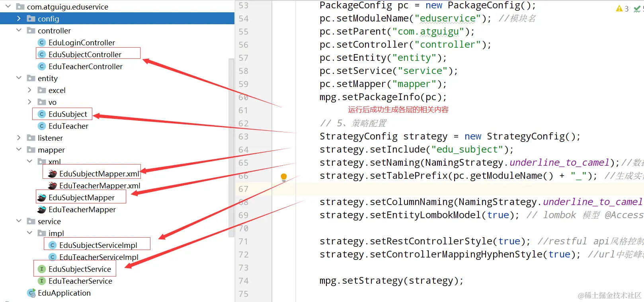Open EduTeacherService interface name
Image resolution: width=644 pixels, height=302 pixels.
(x=80, y=281)
